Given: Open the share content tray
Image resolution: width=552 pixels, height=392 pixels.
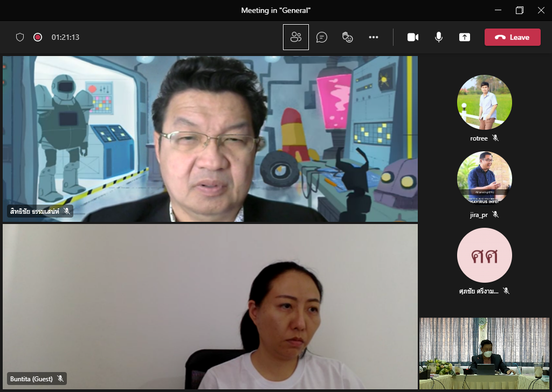Looking at the screenshot, I should click(x=465, y=37).
